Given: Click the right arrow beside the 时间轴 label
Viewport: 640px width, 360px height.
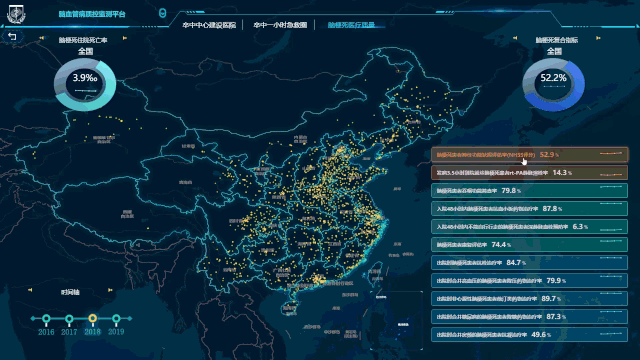Looking at the screenshot, I should (x=110, y=290).
